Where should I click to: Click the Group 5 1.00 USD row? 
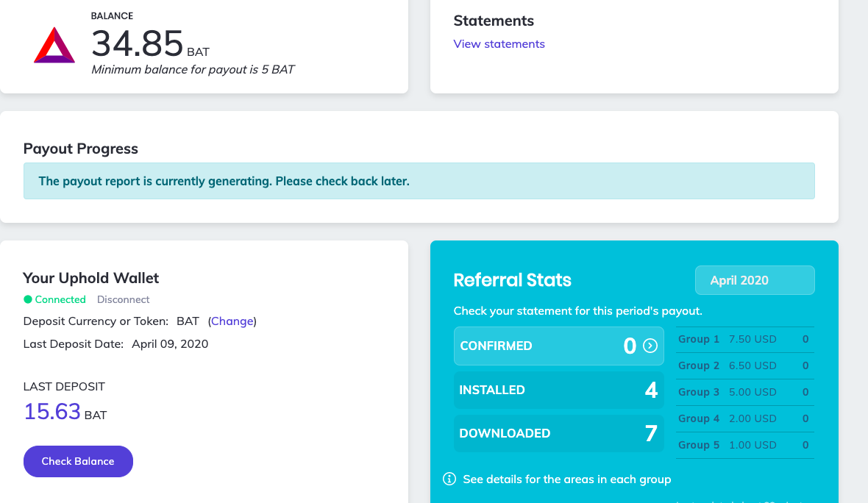pyautogui.click(x=744, y=446)
